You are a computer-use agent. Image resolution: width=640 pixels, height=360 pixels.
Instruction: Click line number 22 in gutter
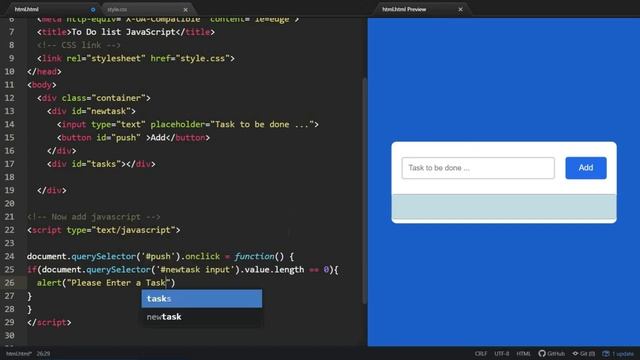pyautogui.click(x=9, y=230)
